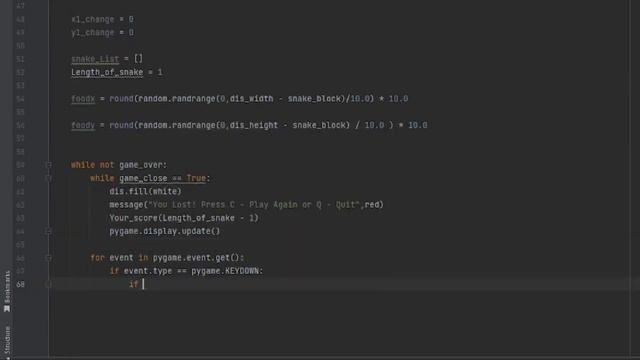Collapse the 'for event in pygame.event.get():' fold marker
640x360 pixels.
pyautogui.click(x=48, y=258)
